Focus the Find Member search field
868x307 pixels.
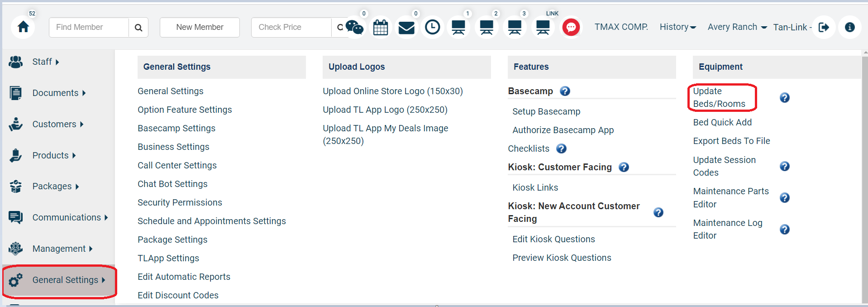pos(89,28)
